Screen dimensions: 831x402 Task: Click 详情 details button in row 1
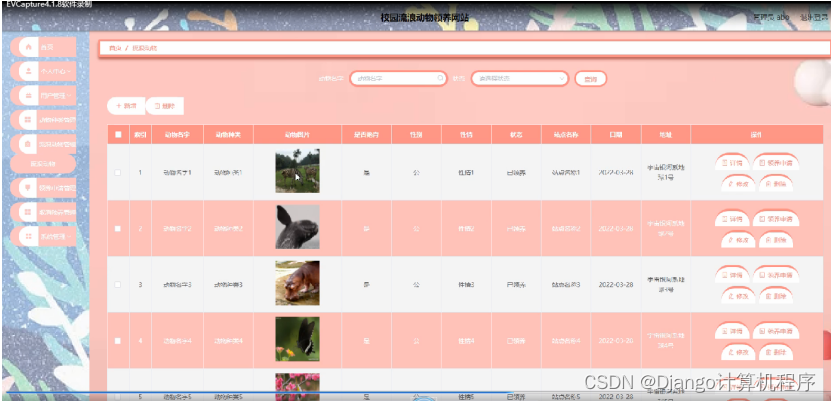[x=732, y=163]
